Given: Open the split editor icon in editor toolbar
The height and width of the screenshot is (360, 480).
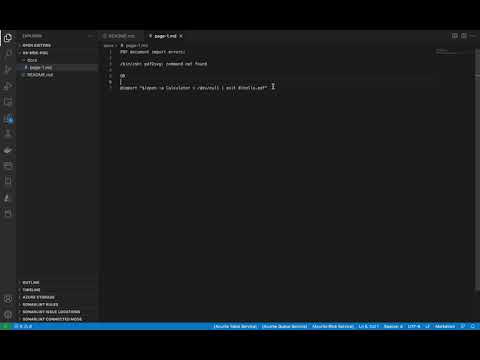Looking at the screenshot, I should pos(455,36).
